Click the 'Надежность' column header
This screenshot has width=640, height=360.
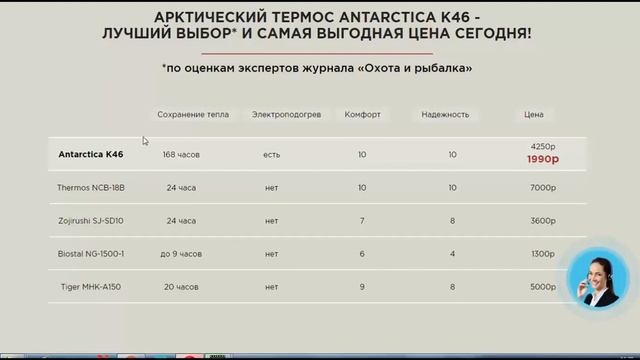pos(445,115)
